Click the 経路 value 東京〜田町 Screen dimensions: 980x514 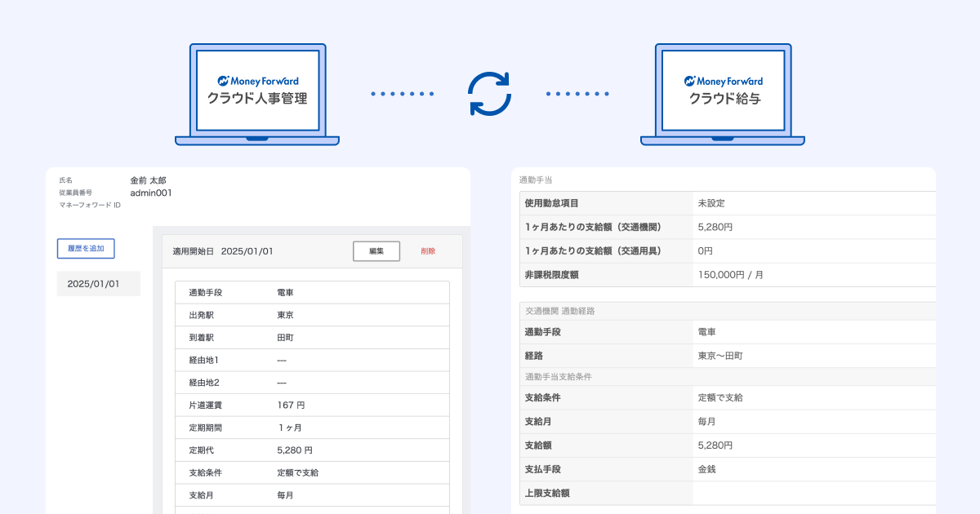(x=720, y=357)
